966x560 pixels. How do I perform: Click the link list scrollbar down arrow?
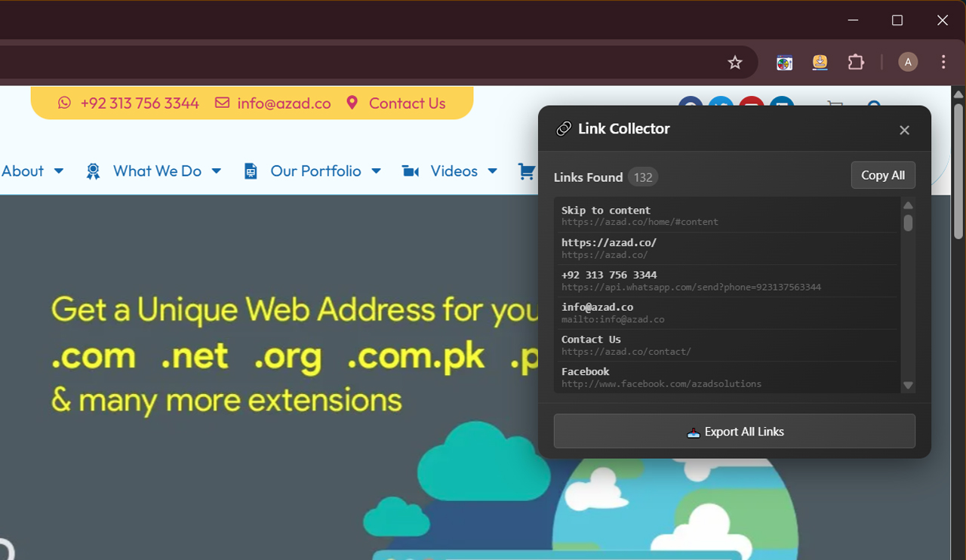(x=908, y=385)
